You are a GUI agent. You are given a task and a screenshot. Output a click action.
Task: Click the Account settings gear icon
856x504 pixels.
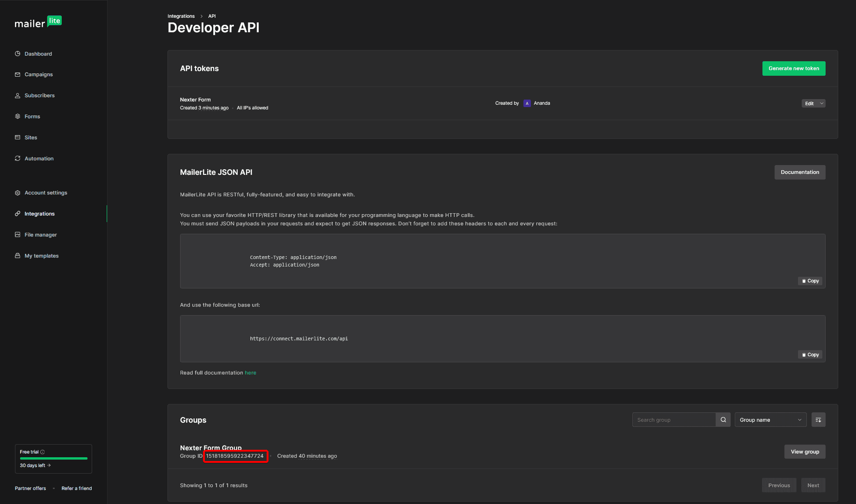(18, 193)
